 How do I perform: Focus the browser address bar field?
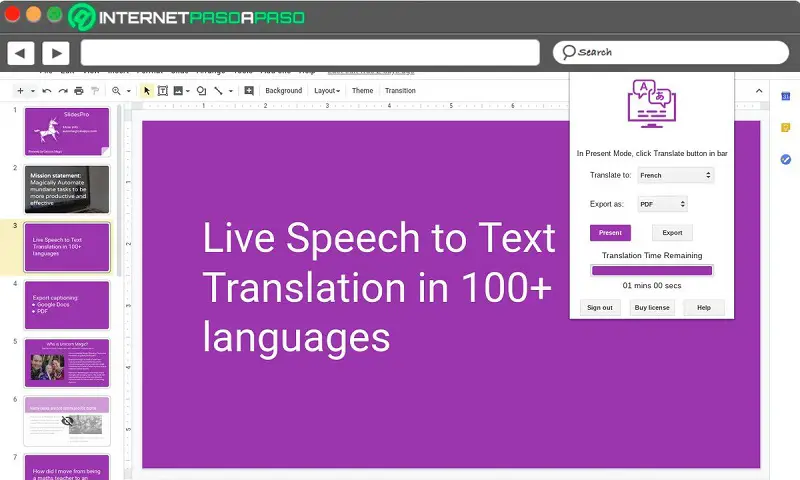(x=310, y=53)
